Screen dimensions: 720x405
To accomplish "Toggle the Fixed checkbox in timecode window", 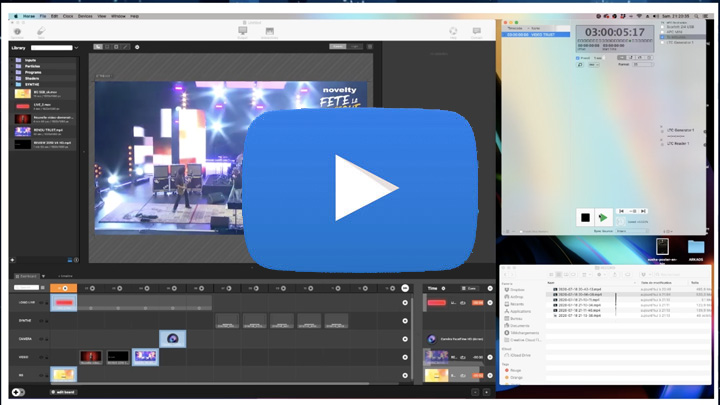I will coord(577,58).
